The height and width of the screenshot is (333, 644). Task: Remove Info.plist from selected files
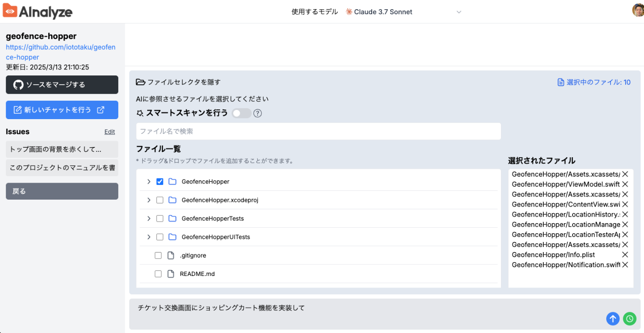[625, 255]
